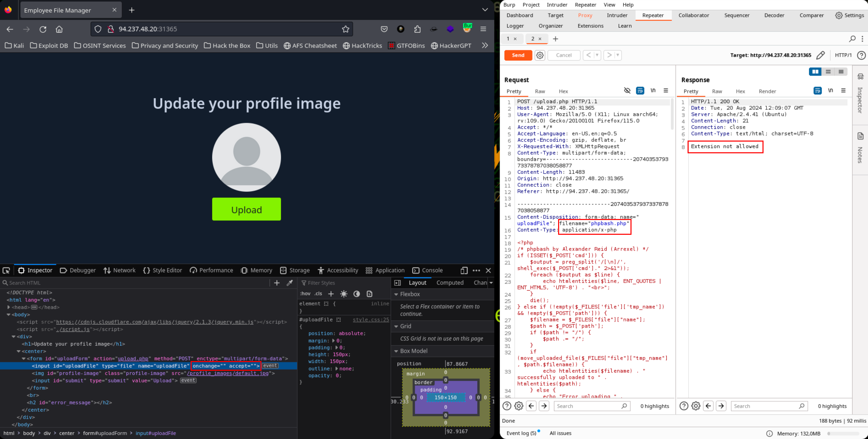Collapse the form#uploadForm node
The height and width of the screenshot is (439, 868).
pos(24,359)
